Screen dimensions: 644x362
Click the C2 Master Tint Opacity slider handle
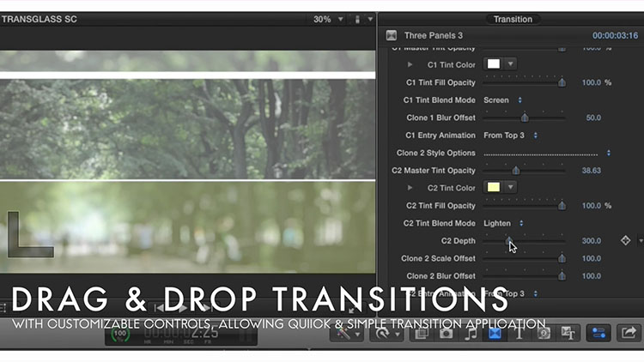coord(516,171)
